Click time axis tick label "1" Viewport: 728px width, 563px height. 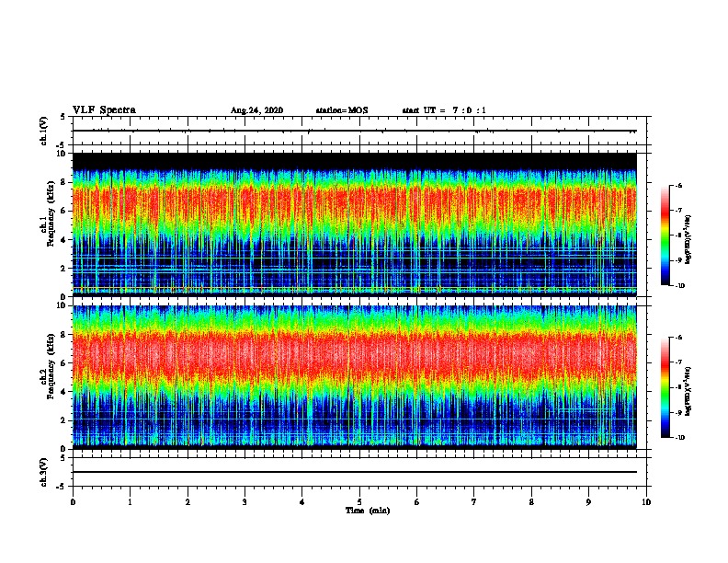130,502
